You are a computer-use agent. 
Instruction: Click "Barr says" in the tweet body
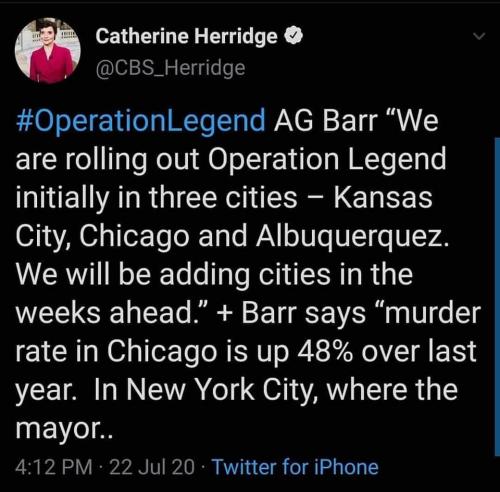click(x=303, y=314)
